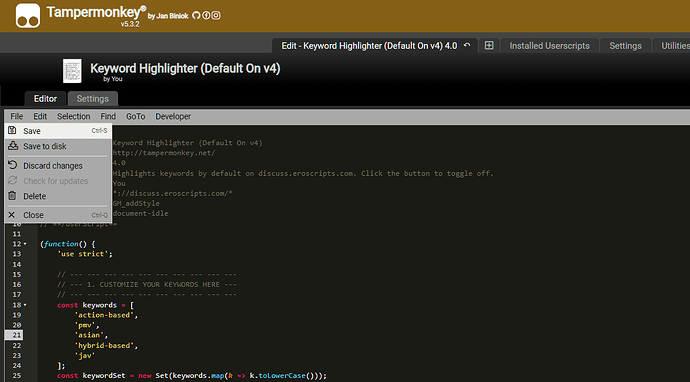The image size is (690, 382).
Task: Click the 'GM_addStyle' grant text
Action: (136, 203)
